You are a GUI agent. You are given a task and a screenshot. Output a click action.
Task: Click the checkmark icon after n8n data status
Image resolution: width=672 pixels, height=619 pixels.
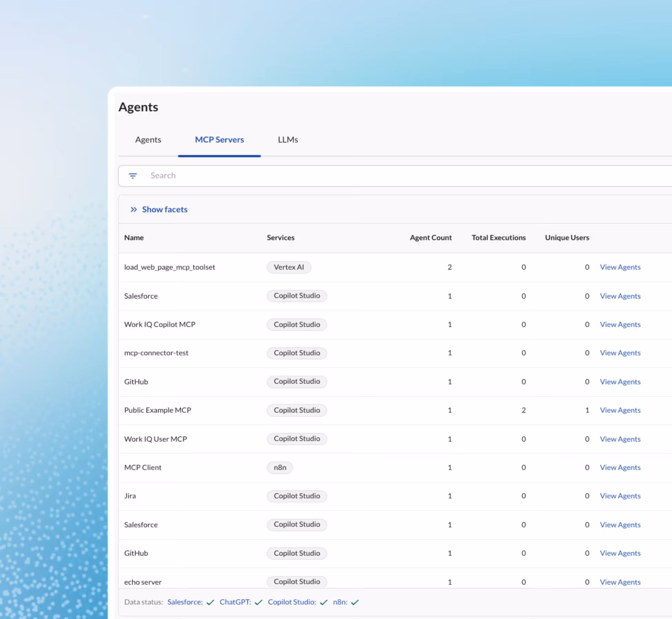click(355, 602)
